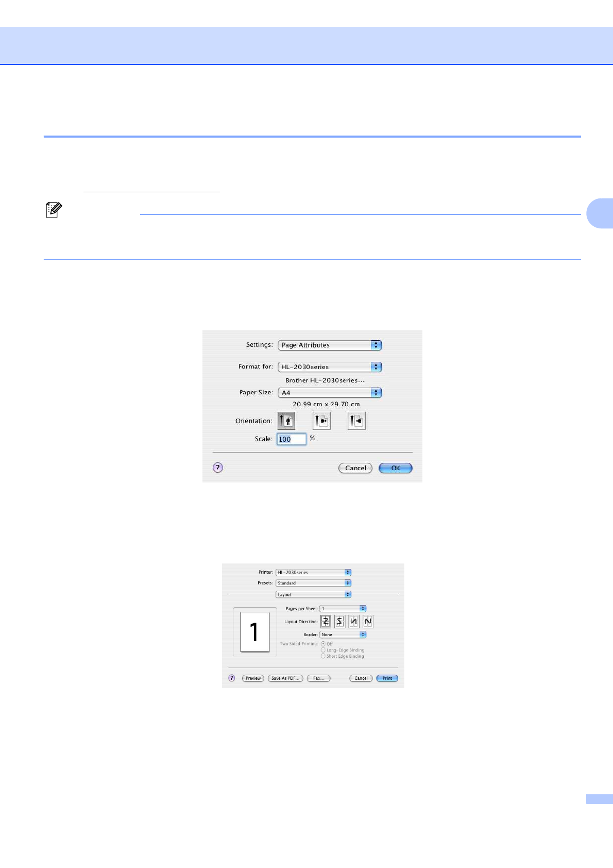Select Z-pattern layout direction icon
Viewport: 613px width, 868px height.
coord(326,622)
